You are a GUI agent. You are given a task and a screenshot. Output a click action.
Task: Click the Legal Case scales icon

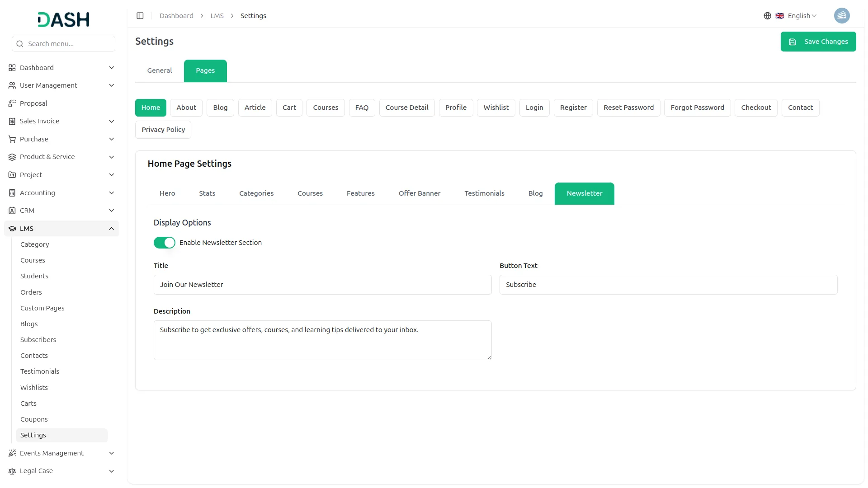[12, 471]
